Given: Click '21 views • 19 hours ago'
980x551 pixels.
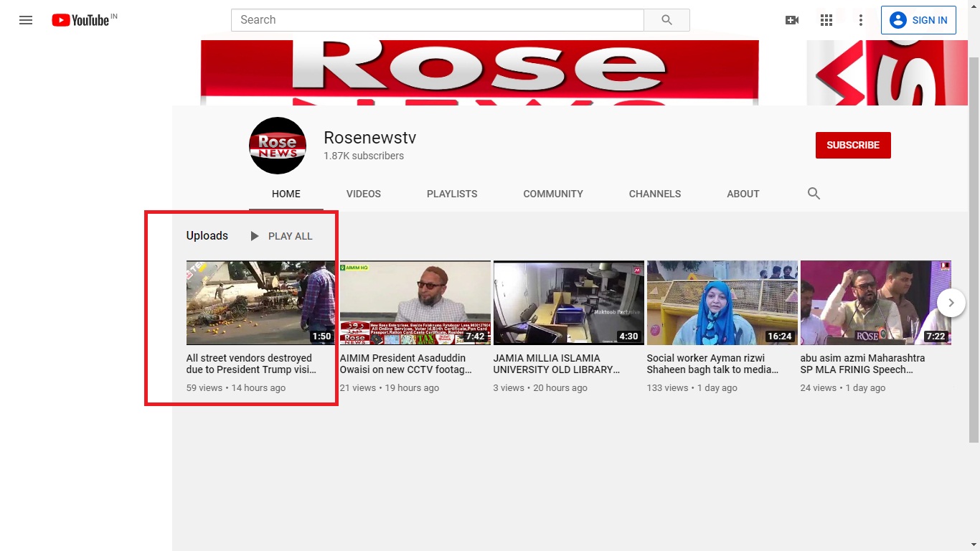Looking at the screenshot, I should tap(390, 388).
